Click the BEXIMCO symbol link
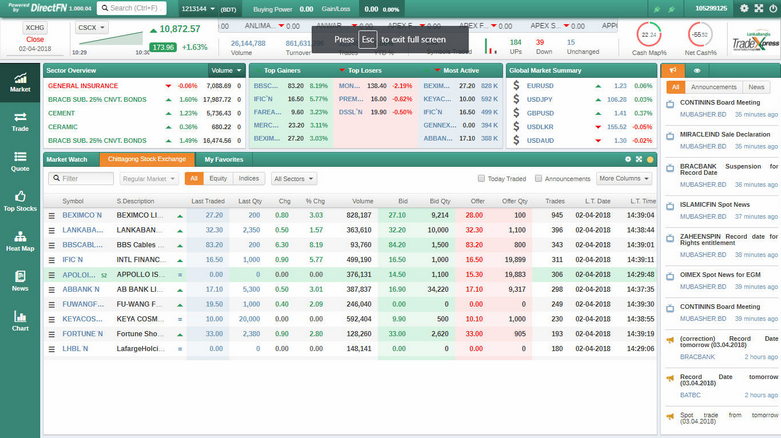 (x=82, y=215)
